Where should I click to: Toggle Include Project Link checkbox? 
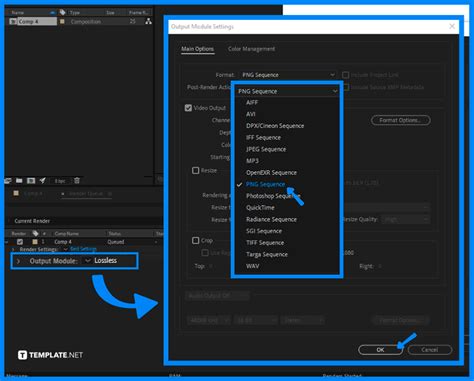click(x=346, y=75)
